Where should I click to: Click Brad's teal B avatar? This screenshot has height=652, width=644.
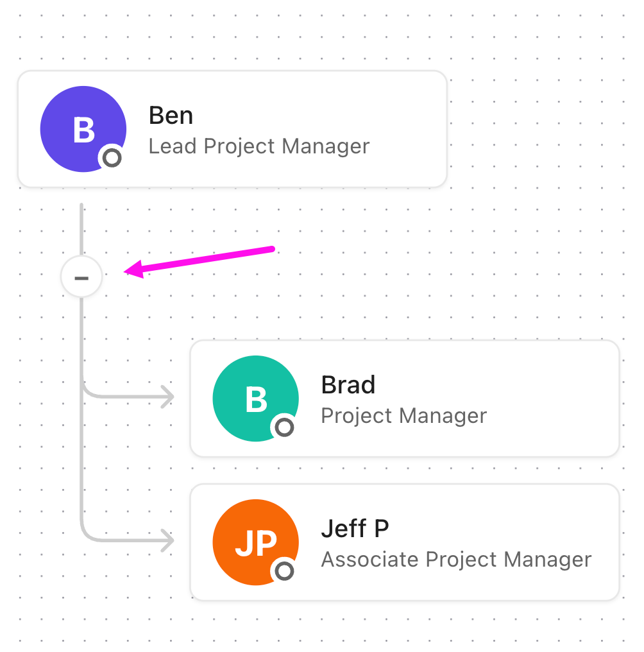(256, 399)
